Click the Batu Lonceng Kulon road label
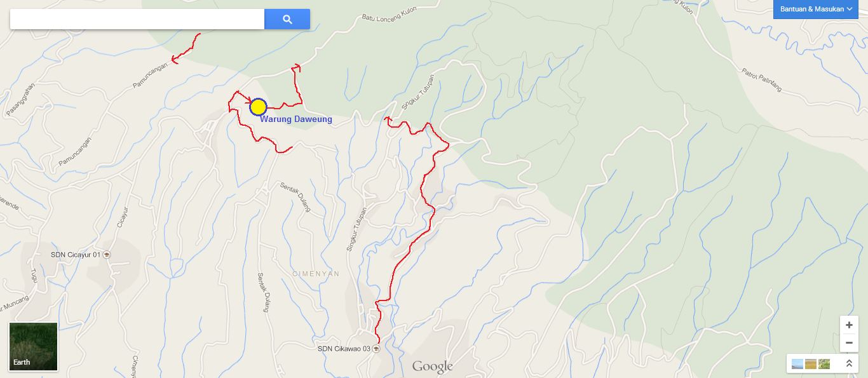 pyautogui.click(x=393, y=11)
